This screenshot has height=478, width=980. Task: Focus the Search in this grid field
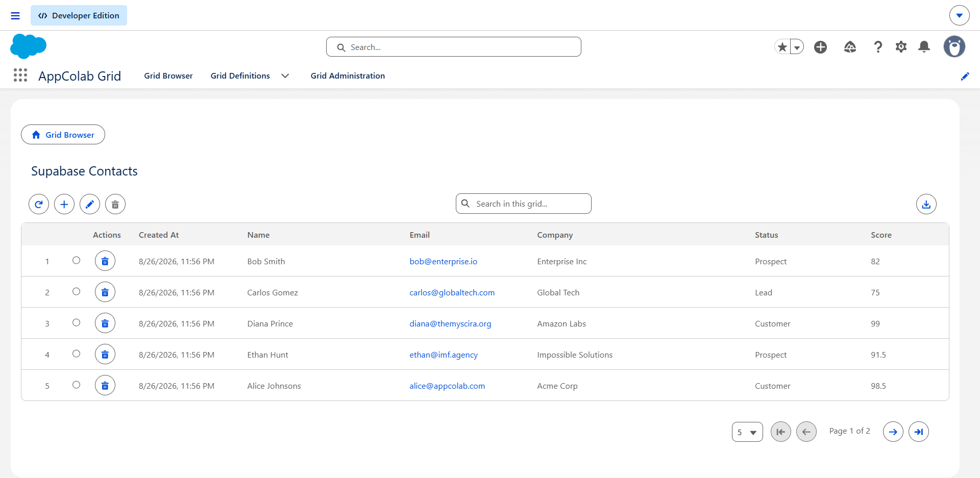pyautogui.click(x=523, y=204)
